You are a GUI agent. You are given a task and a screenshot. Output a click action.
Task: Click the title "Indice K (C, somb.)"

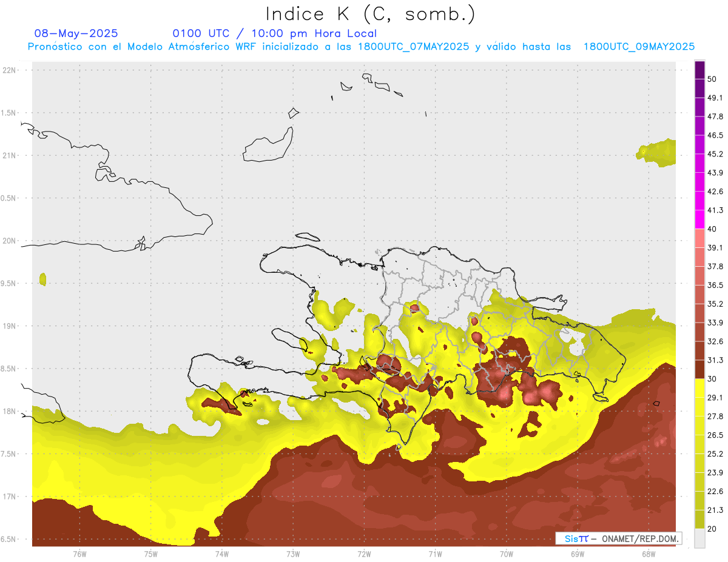[371, 14]
